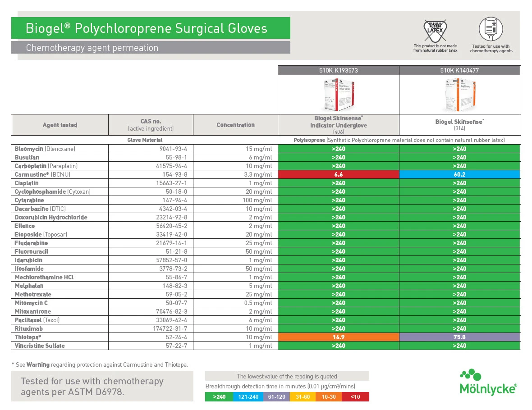532x410 pixels.
Task: Click the orange 16.9 Thiotepa cell
Action: (339, 337)
